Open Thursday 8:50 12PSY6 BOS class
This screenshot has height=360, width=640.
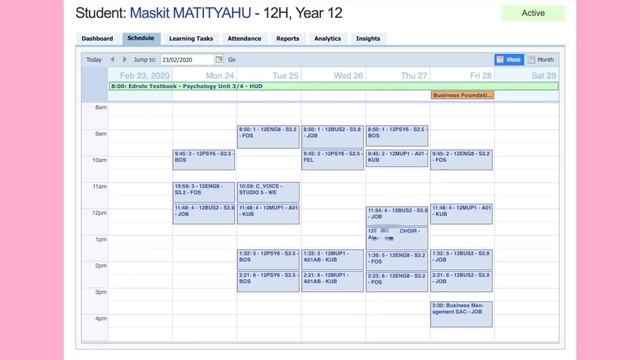pyautogui.click(x=397, y=136)
